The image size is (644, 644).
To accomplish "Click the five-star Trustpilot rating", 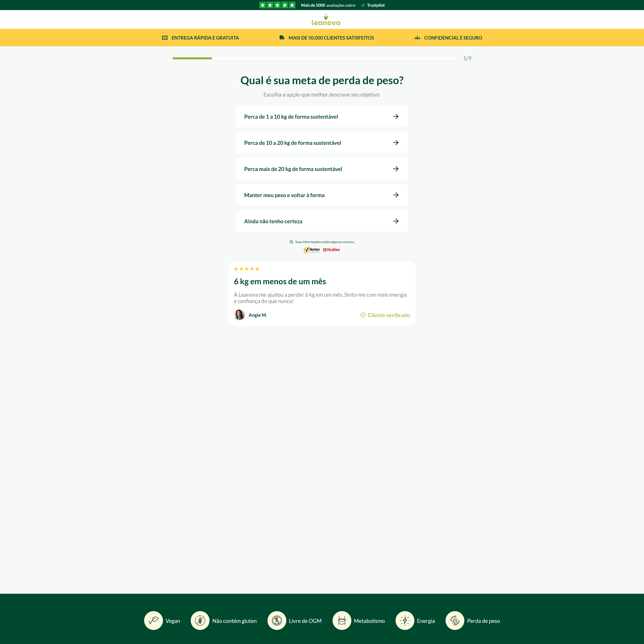I will point(277,5).
